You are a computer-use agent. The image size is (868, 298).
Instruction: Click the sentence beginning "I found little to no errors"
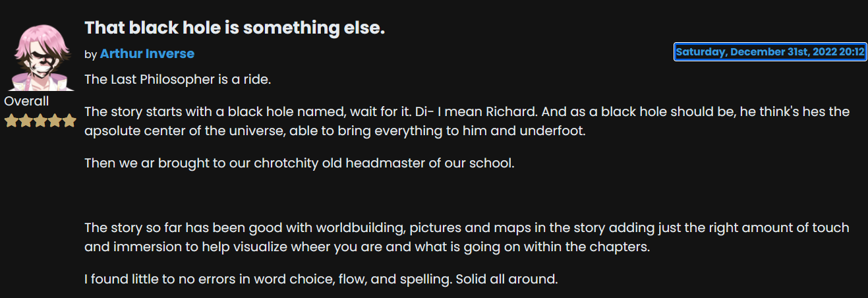(321, 280)
